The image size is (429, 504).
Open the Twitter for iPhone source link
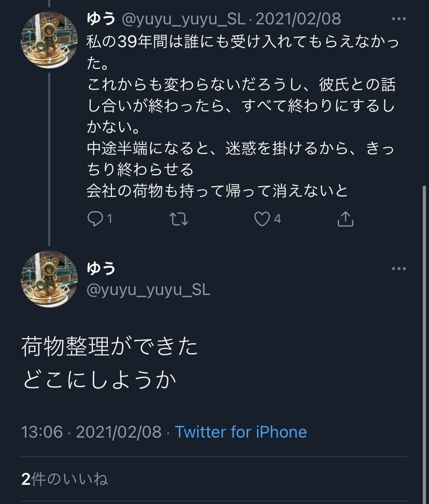click(241, 432)
